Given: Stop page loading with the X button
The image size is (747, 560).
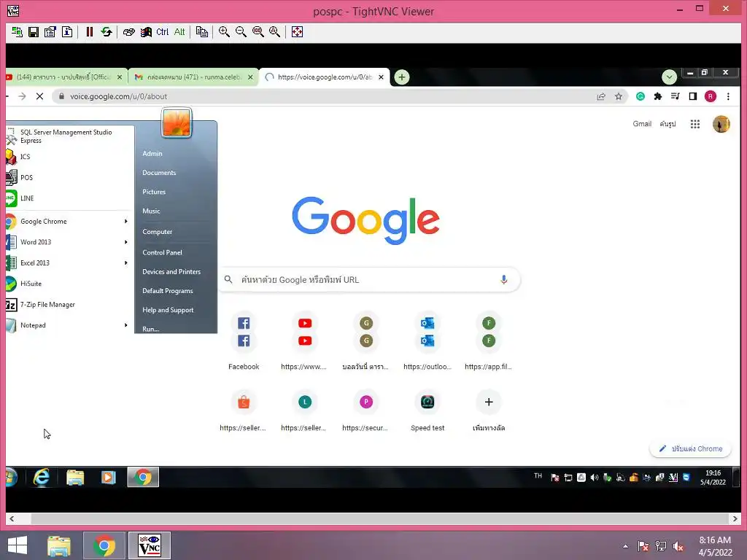Looking at the screenshot, I should [x=40, y=96].
